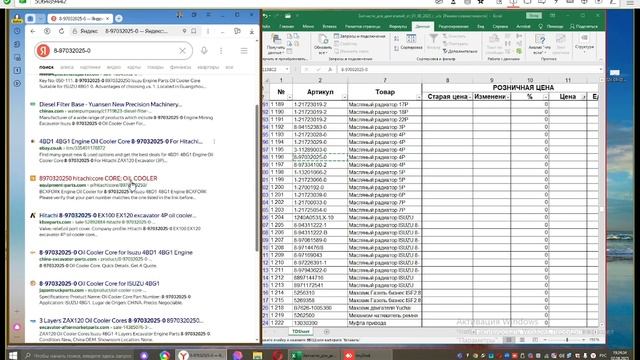640x360 pixels.
Task: Open downloads in Yandex browser toolbar
Action: coord(252,31)
